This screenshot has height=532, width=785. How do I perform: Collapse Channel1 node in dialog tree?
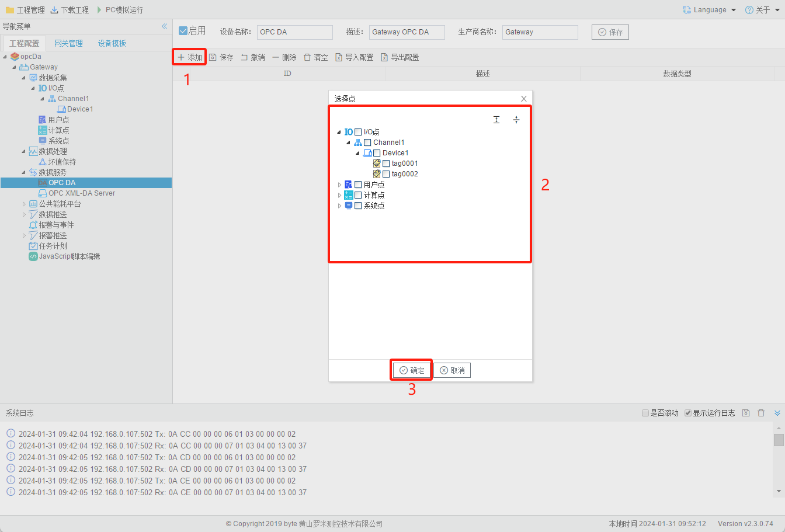coord(349,142)
